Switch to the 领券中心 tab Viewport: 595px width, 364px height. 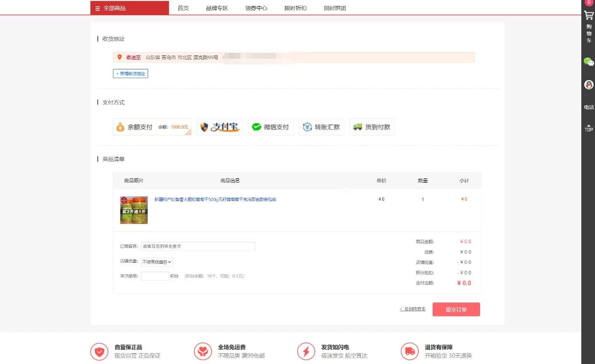[256, 8]
